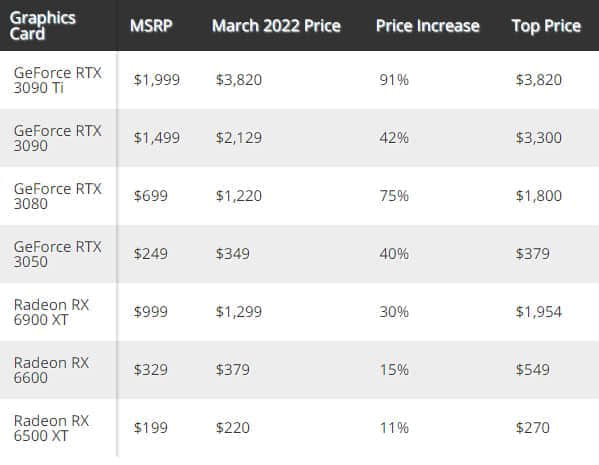This screenshot has height=465, width=599.
Task: Click the March 2022 Price header
Action: (x=276, y=26)
